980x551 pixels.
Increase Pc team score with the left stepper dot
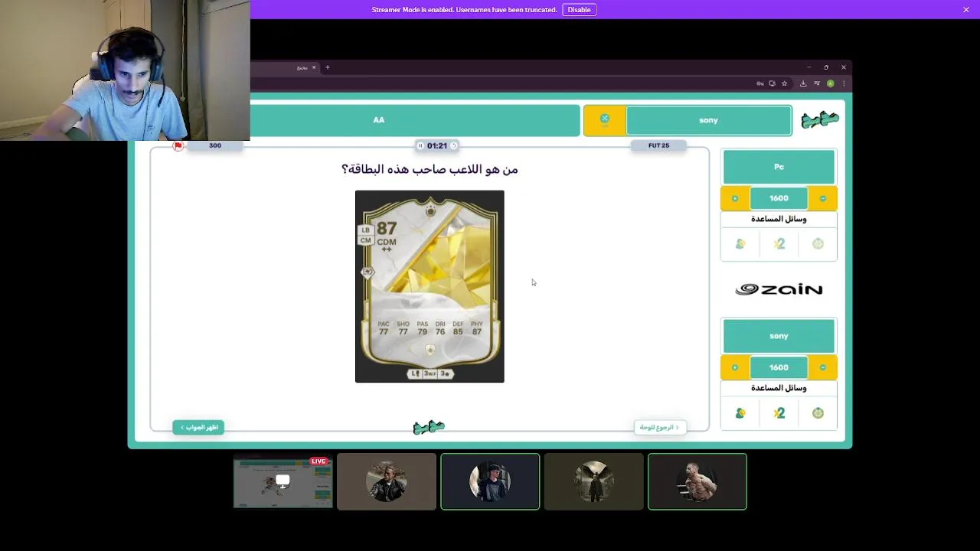[735, 198]
